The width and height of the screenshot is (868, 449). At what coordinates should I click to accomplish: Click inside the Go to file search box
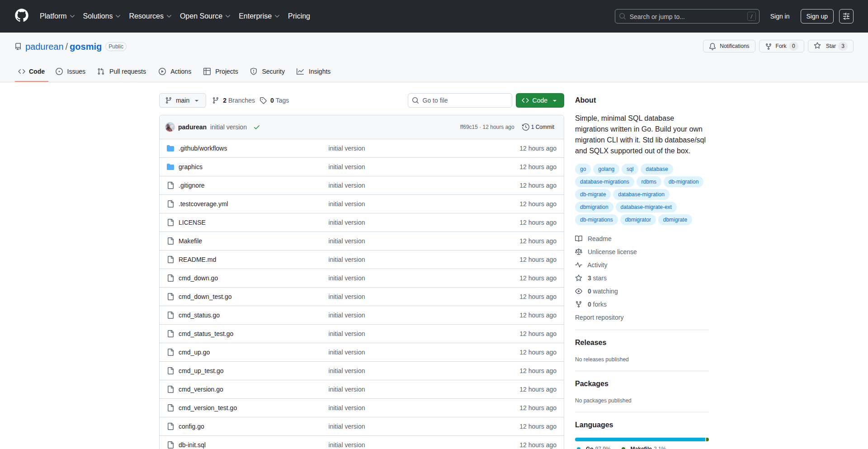point(460,100)
